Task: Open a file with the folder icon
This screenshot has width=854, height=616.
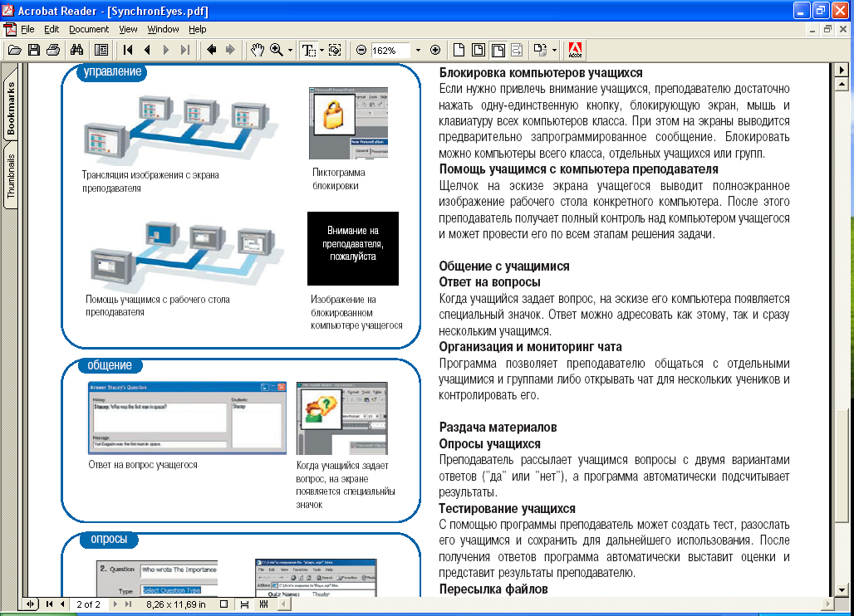Action: [15, 50]
